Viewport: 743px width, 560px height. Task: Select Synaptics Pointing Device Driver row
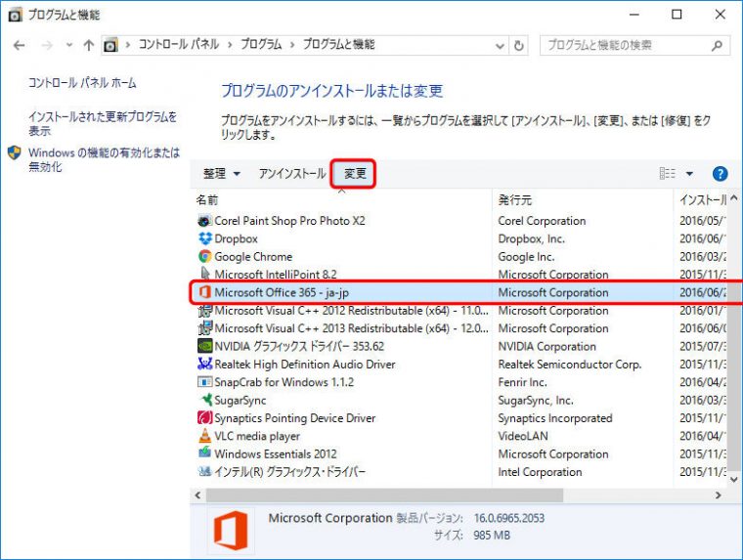(x=459, y=418)
